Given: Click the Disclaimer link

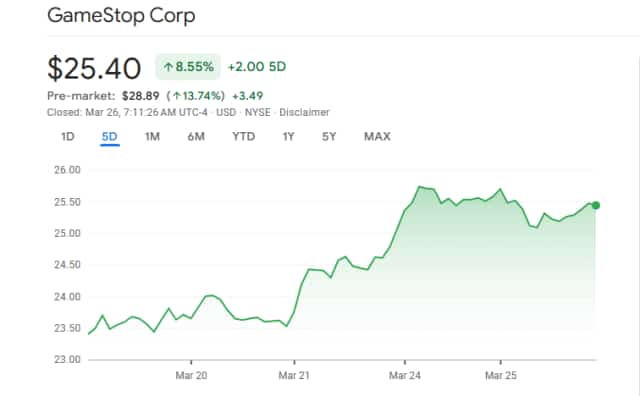Looking at the screenshot, I should pos(304,112).
